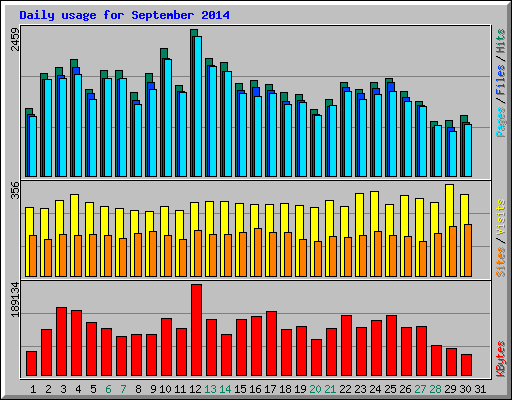Click the 356 visits axis value

pyautogui.click(x=15, y=190)
